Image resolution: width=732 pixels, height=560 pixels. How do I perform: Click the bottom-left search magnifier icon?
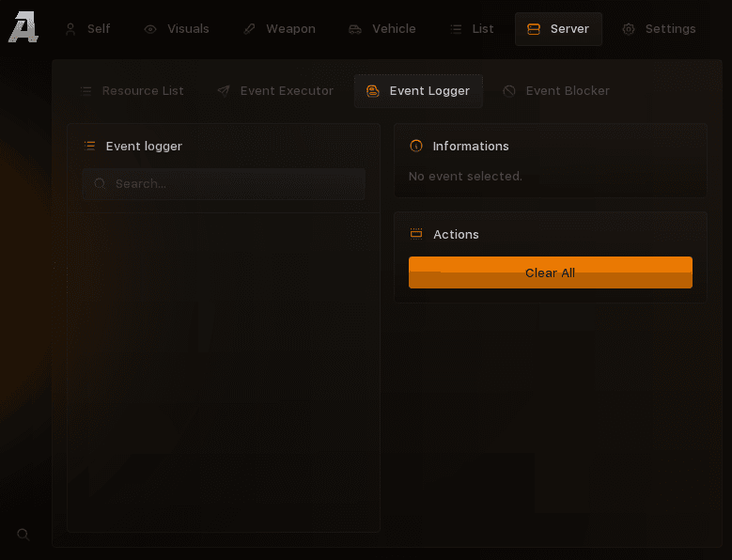point(23,535)
